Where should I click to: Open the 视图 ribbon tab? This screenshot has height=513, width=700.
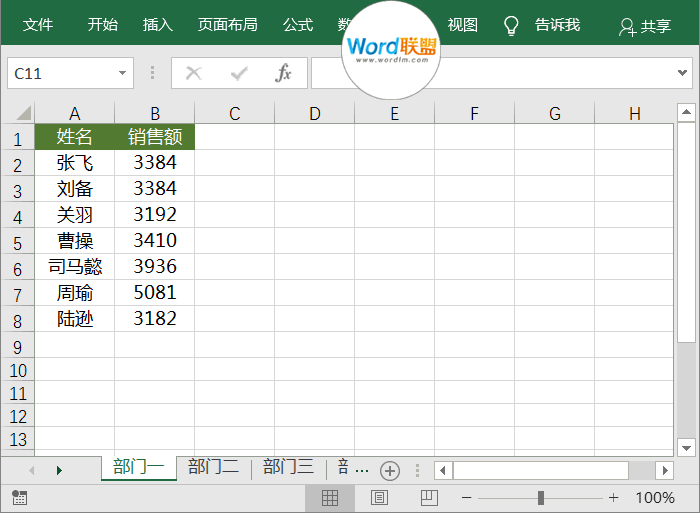(x=463, y=25)
